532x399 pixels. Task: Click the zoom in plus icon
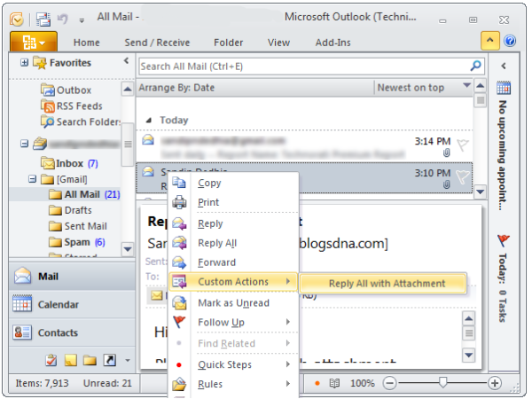pos(495,383)
